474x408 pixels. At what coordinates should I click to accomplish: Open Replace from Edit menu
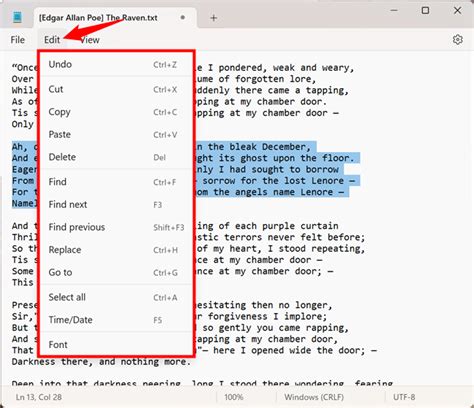tap(116, 250)
